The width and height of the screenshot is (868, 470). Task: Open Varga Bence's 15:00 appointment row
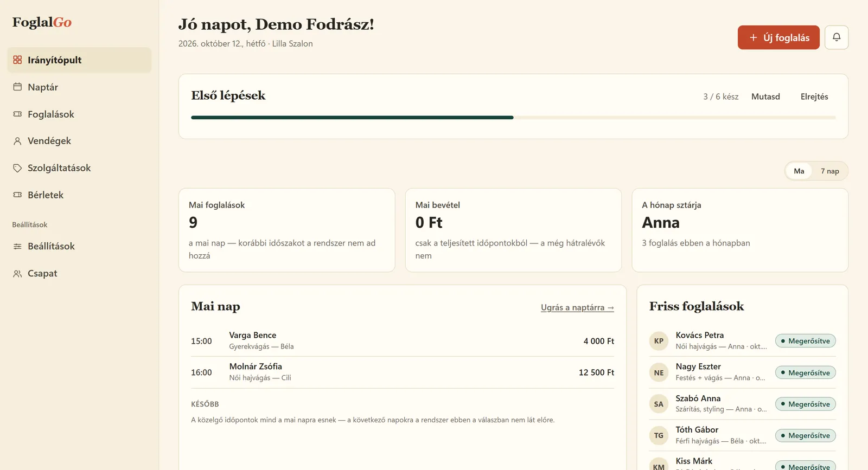coord(403,341)
